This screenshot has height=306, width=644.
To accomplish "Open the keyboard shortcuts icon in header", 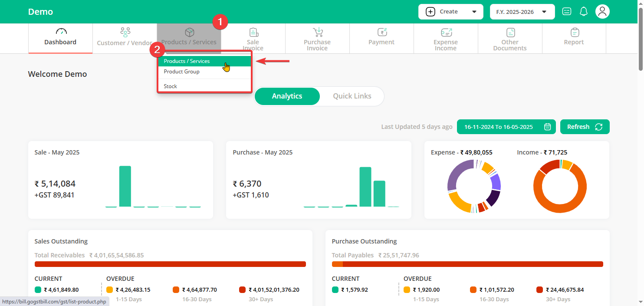I will [x=567, y=12].
